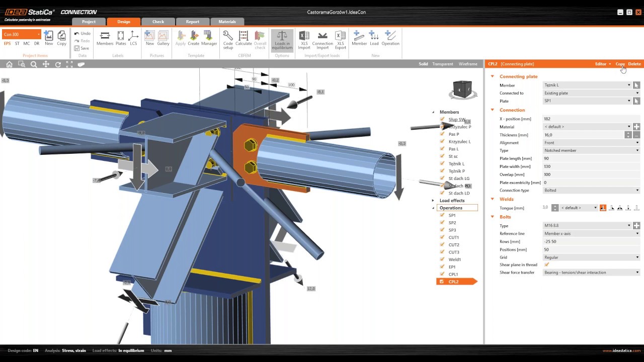Add a new Operation

390,38
